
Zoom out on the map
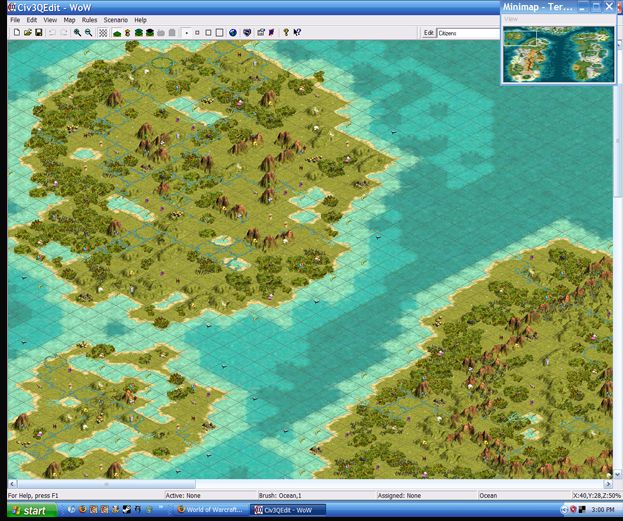88,33
